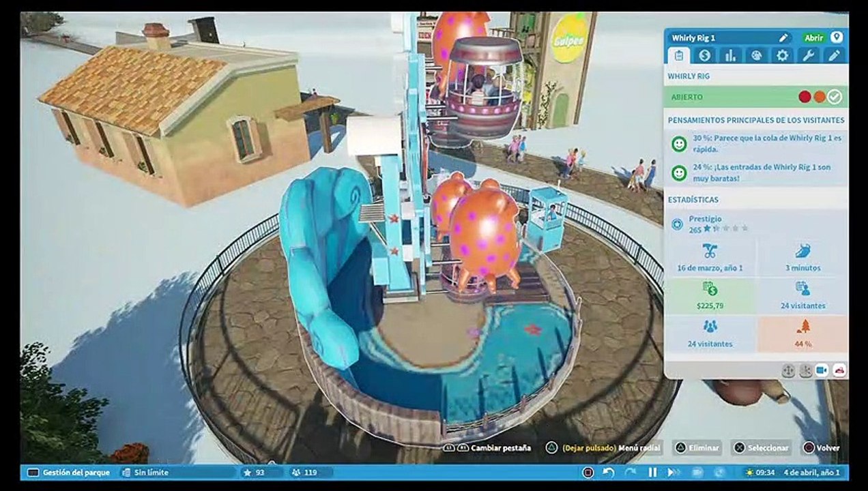Viewport: 868px width, 491px height.
Task: Click the Prestigio 265 star rating
Action: (x=719, y=230)
